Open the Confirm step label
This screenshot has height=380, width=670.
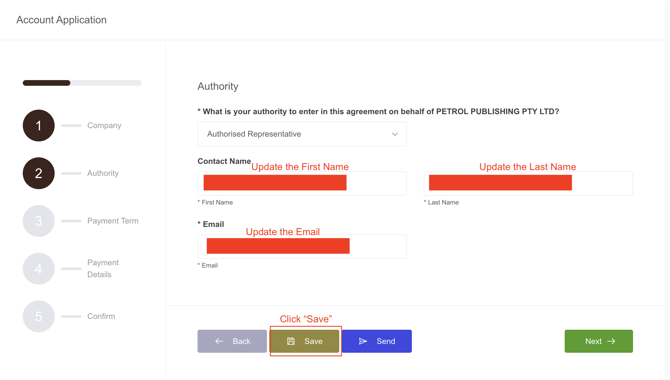click(x=101, y=316)
